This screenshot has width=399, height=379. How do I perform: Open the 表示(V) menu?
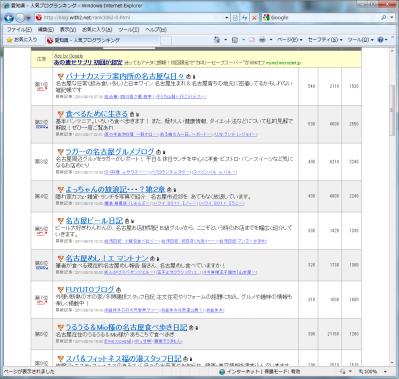(x=68, y=30)
